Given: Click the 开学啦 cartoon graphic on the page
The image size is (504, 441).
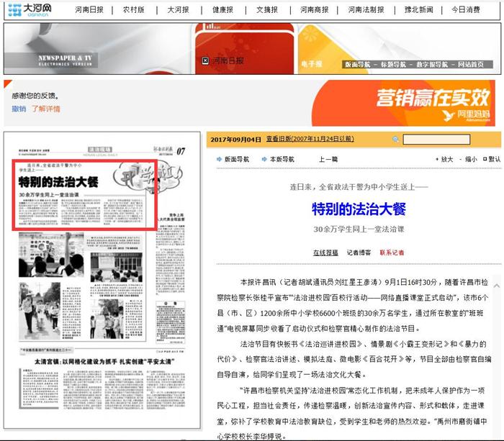Looking at the screenshot, I should pos(148,177).
